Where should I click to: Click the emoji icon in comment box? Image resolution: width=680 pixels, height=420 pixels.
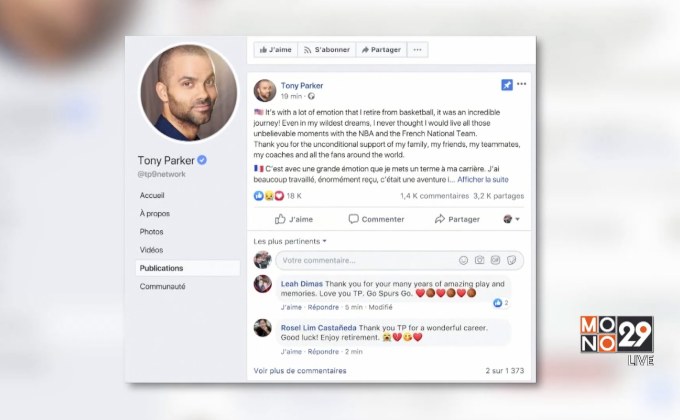coord(463,260)
